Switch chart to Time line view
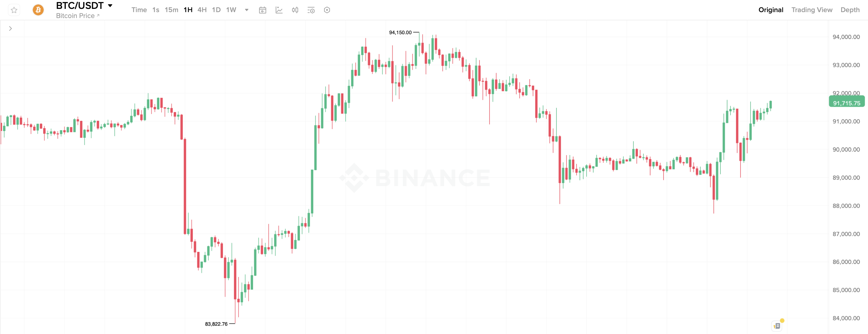Viewport: 868px width, 334px height. (139, 10)
